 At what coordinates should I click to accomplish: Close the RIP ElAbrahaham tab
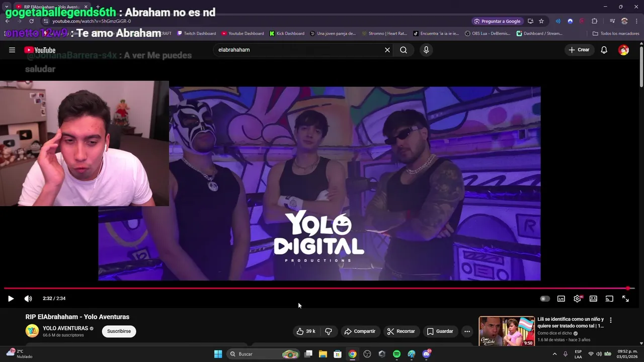coord(86,7)
